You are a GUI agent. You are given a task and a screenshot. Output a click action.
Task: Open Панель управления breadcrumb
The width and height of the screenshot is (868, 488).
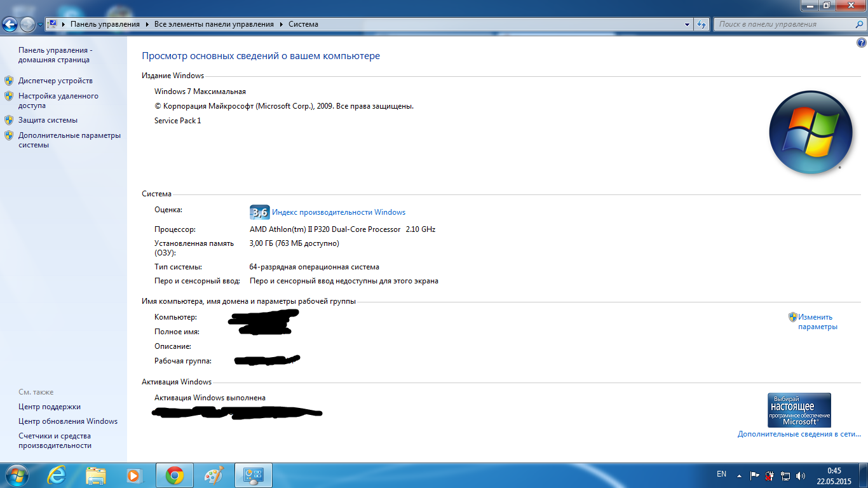(x=105, y=24)
